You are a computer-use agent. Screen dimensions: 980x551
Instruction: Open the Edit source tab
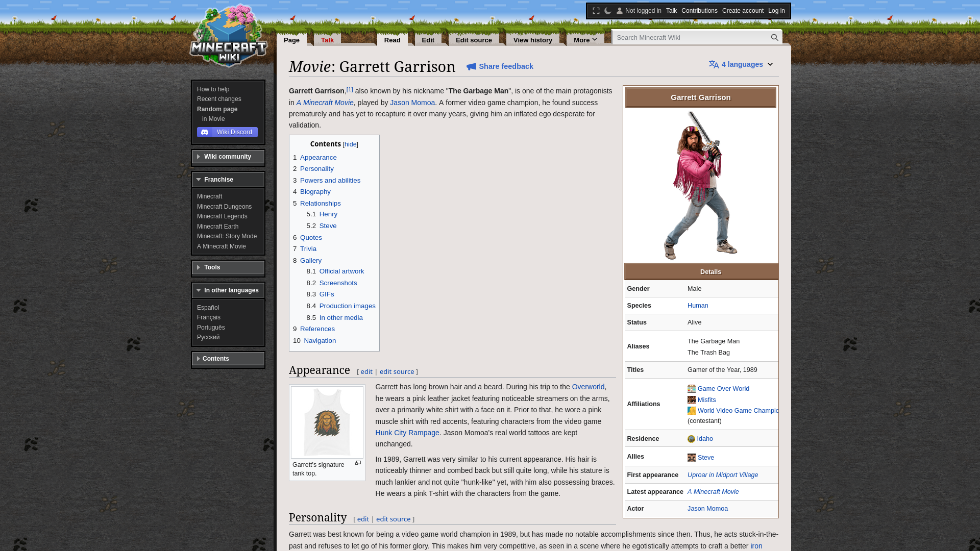click(474, 40)
